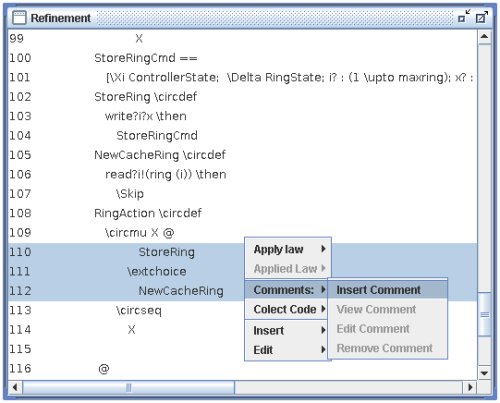
Task: Click the horizontal scrollbar left arrow
Action: tap(15, 387)
